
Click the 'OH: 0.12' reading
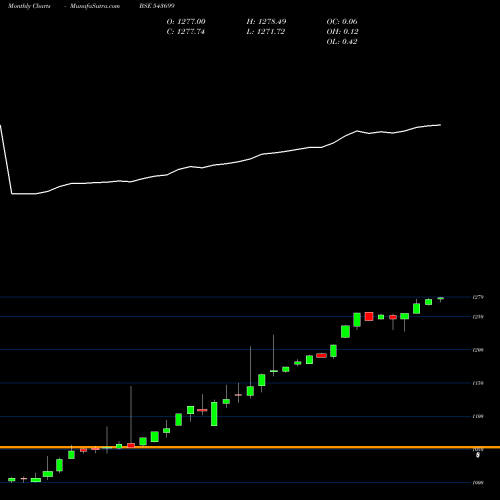(x=342, y=32)
